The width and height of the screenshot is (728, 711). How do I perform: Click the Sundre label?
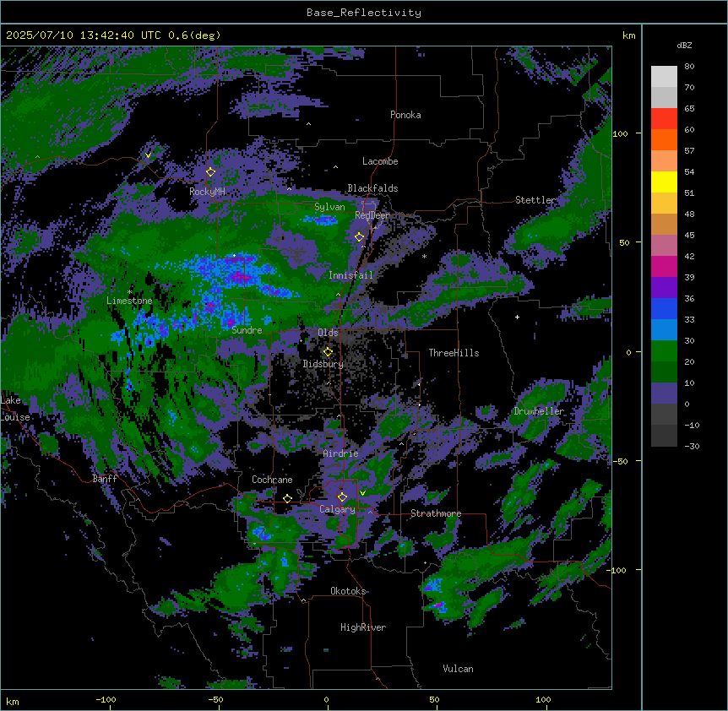pyautogui.click(x=247, y=330)
